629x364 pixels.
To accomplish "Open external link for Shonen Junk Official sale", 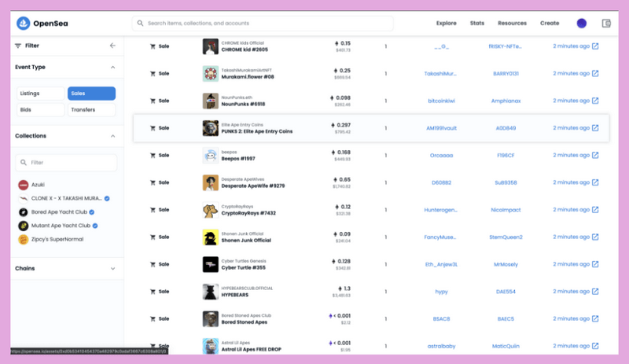I will coord(595,237).
